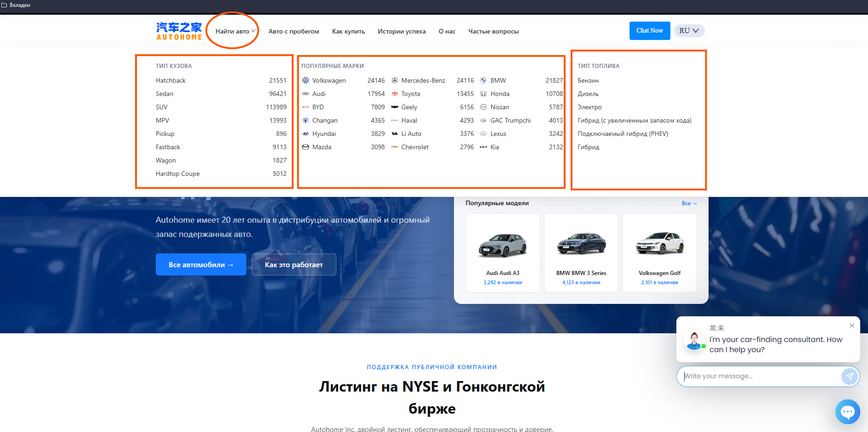This screenshot has height=432, width=868.
Task: Click the consultant avatar in chat popup
Action: click(x=694, y=341)
